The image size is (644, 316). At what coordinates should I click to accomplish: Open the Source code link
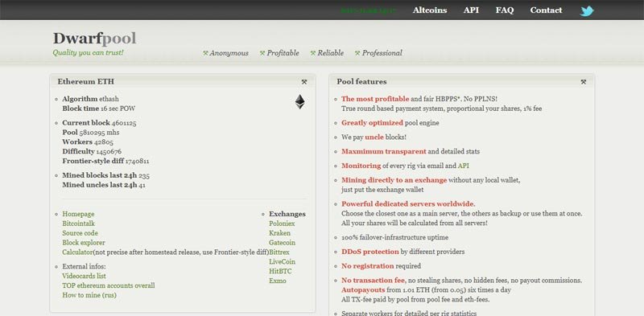80,233
